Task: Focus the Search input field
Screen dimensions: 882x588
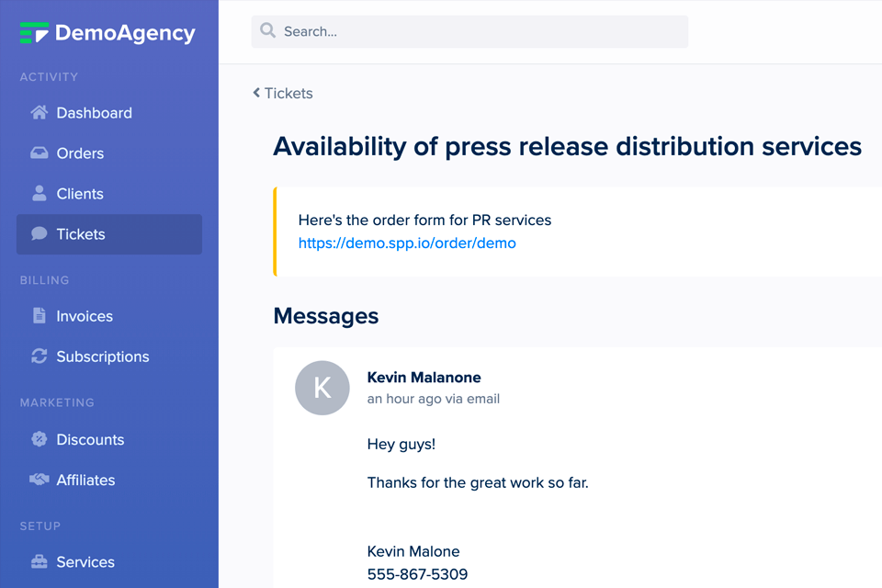Action: (x=478, y=31)
